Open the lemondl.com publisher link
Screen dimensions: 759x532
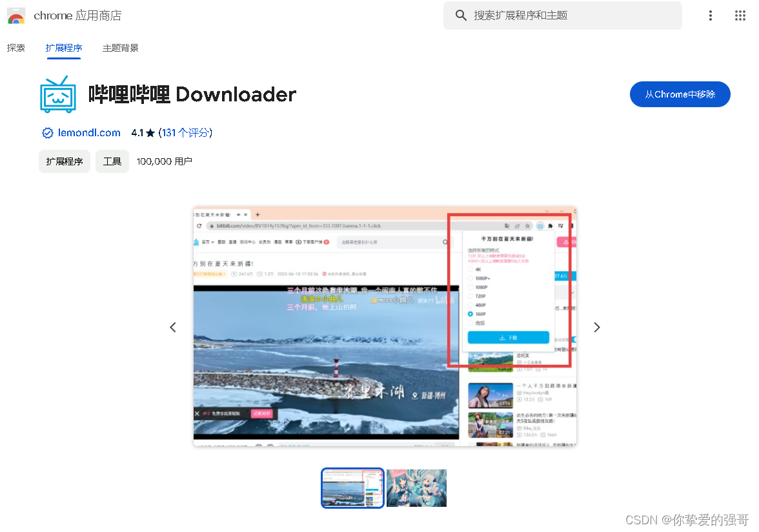[x=89, y=132]
